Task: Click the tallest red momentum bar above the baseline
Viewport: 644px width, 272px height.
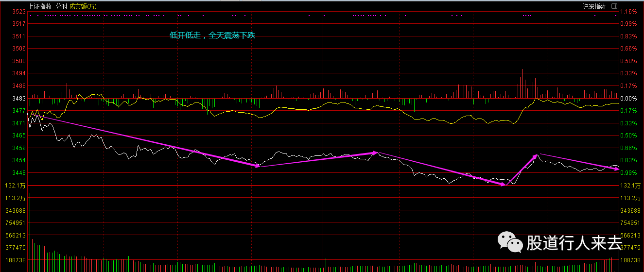Action: coord(523,84)
